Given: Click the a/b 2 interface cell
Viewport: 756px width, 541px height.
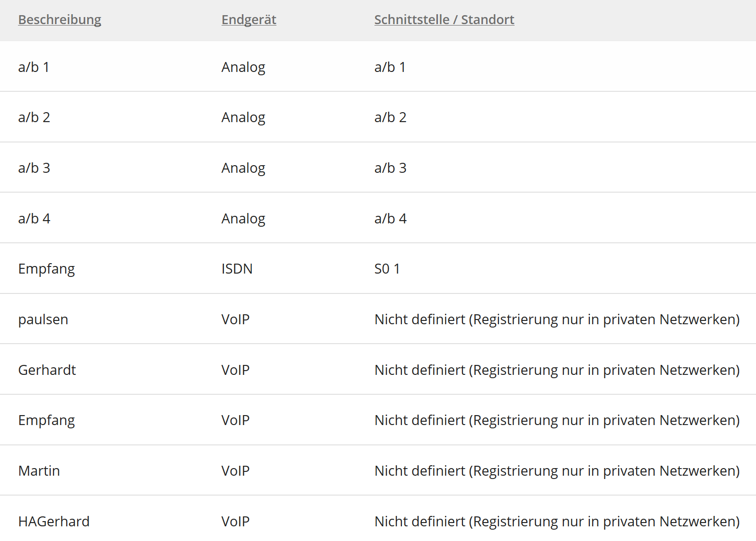Looking at the screenshot, I should (390, 117).
